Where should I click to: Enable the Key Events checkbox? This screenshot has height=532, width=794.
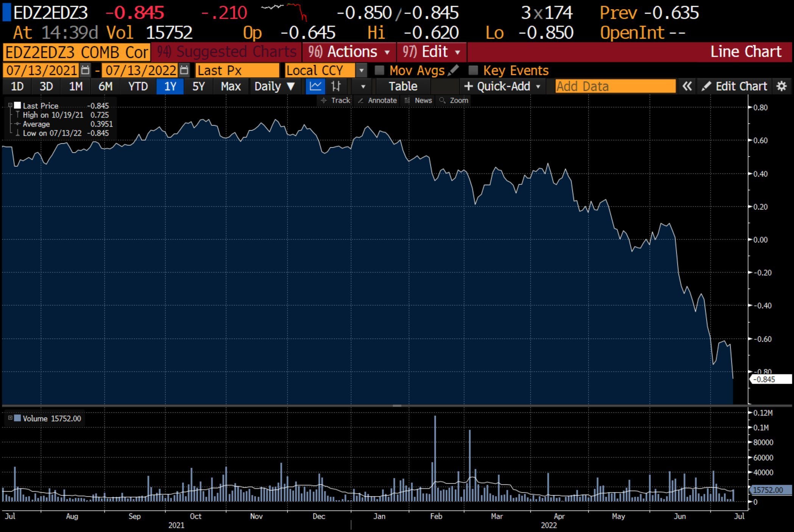coord(473,70)
